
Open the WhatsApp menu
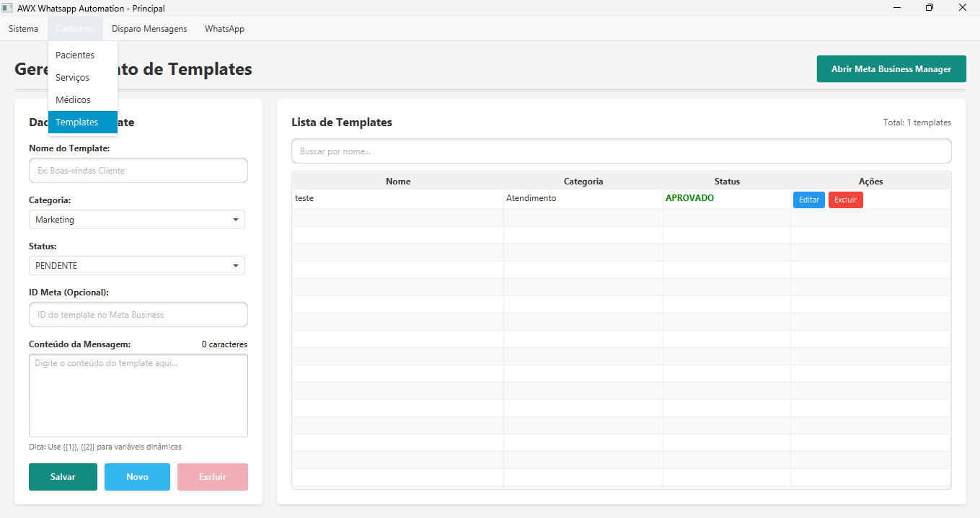pos(224,29)
